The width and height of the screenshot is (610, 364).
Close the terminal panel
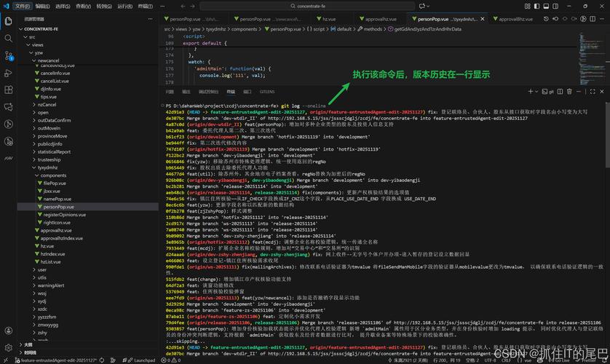click(602, 92)
